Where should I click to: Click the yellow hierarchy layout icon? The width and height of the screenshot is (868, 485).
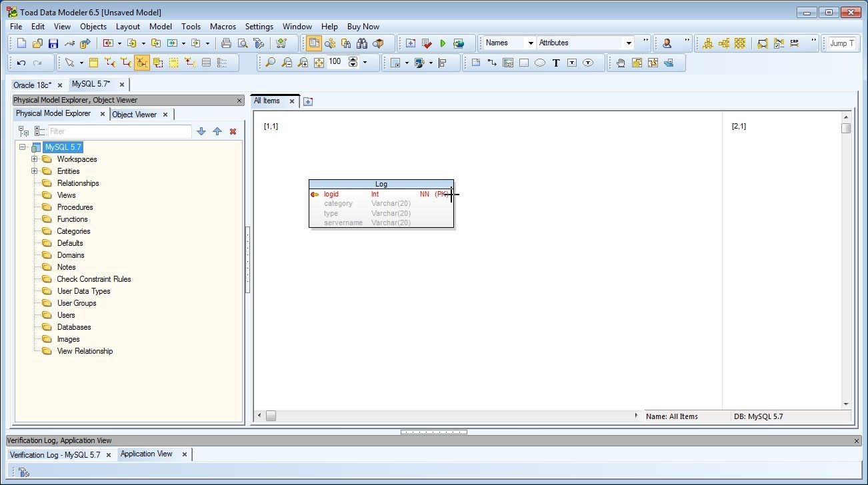click(x=707, y=43)
